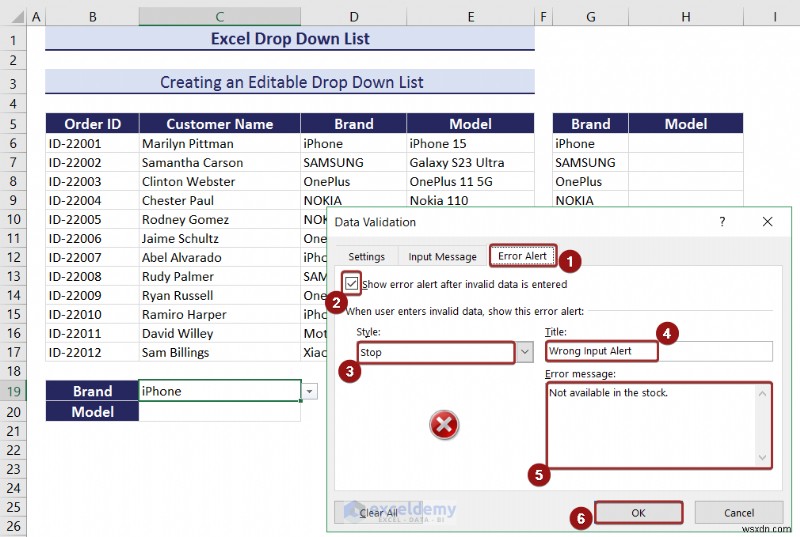Select SAMSUNG in the column G brand list

590,163
